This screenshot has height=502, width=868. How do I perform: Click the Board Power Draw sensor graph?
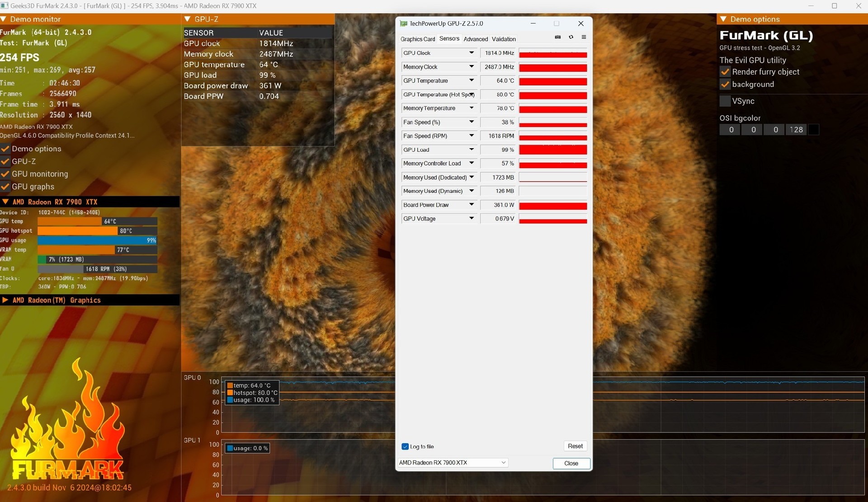click(x=553, y=205)
